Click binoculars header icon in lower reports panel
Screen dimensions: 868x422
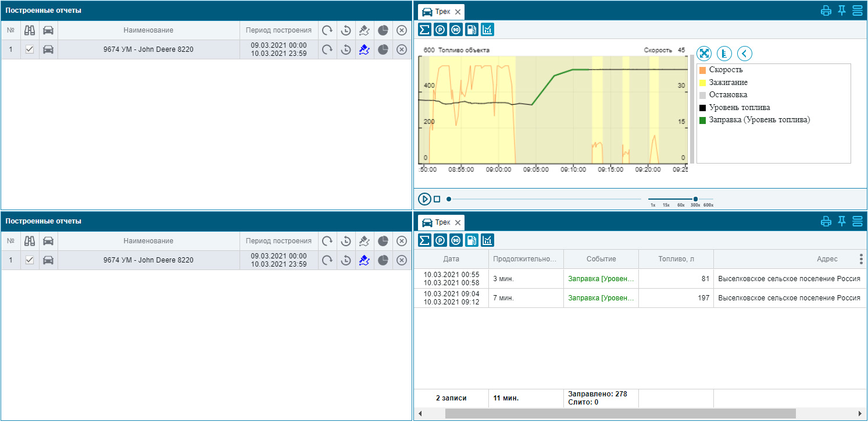[x=30, y=241]
